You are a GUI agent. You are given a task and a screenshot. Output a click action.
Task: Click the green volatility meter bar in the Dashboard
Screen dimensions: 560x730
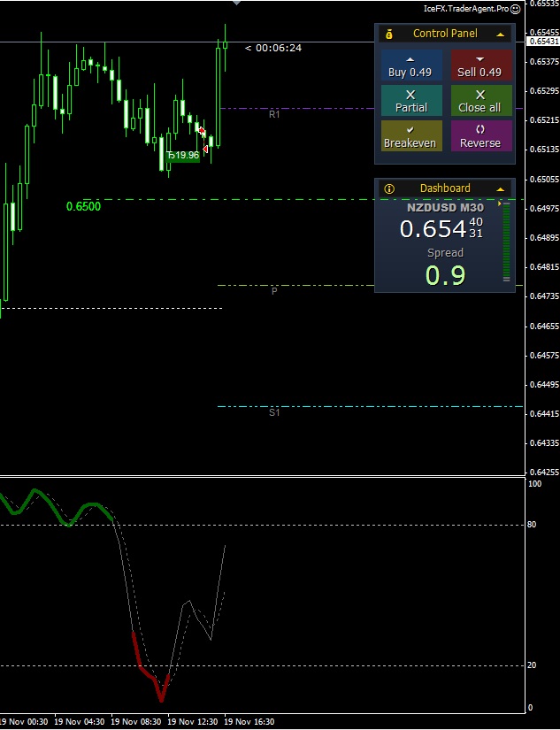click(506, 242)
